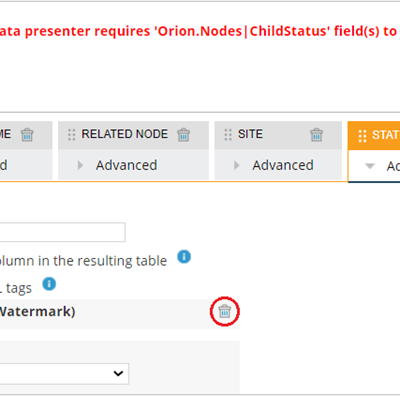400x396 pixels.
Task: Click the orange STAT column drag handle
Action: pyautogui.click(x=362, y=135)
